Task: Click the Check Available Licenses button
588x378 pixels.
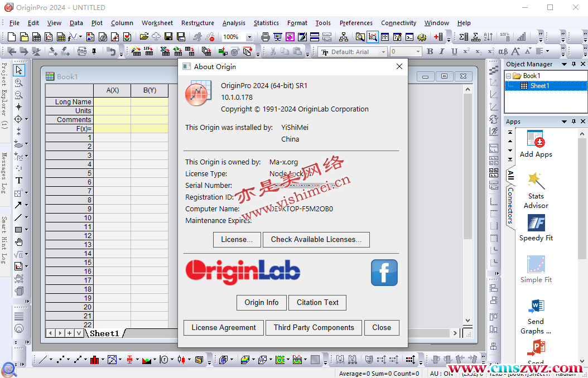Action: coord(316,239)
